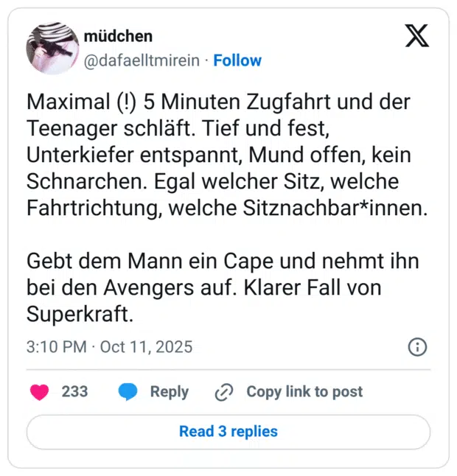Like the post with the heart icon
Image resolution: width=457 pixels, height=476 pixels.
(x=40, y=392)
